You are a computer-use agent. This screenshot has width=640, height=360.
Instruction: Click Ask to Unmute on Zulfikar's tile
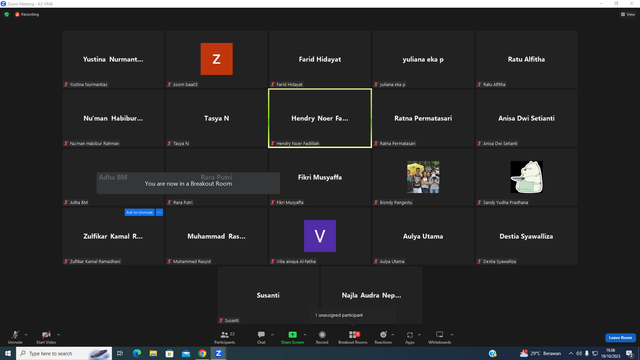coord(140,212)
